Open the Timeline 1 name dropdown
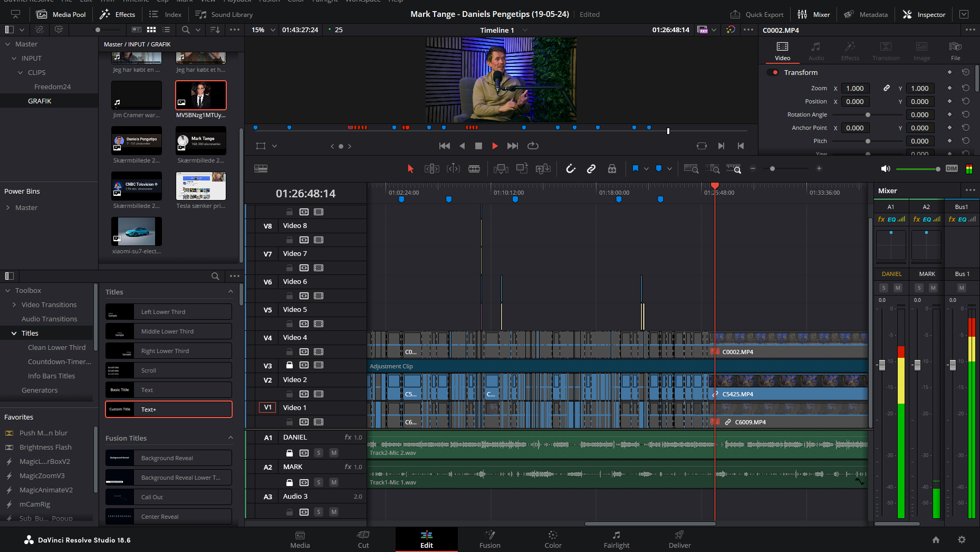 pyautogui.click(x=525, y=30)
